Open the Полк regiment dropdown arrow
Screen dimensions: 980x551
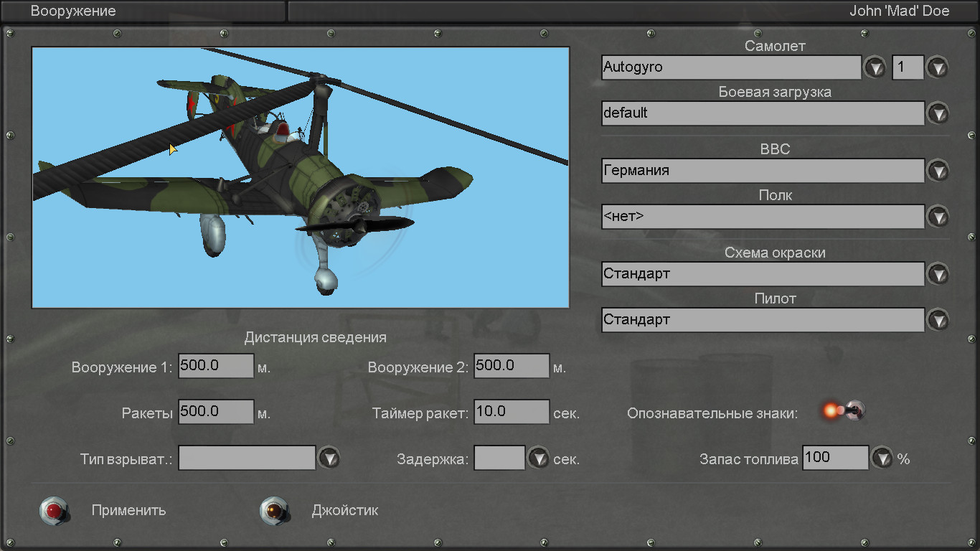938,217
